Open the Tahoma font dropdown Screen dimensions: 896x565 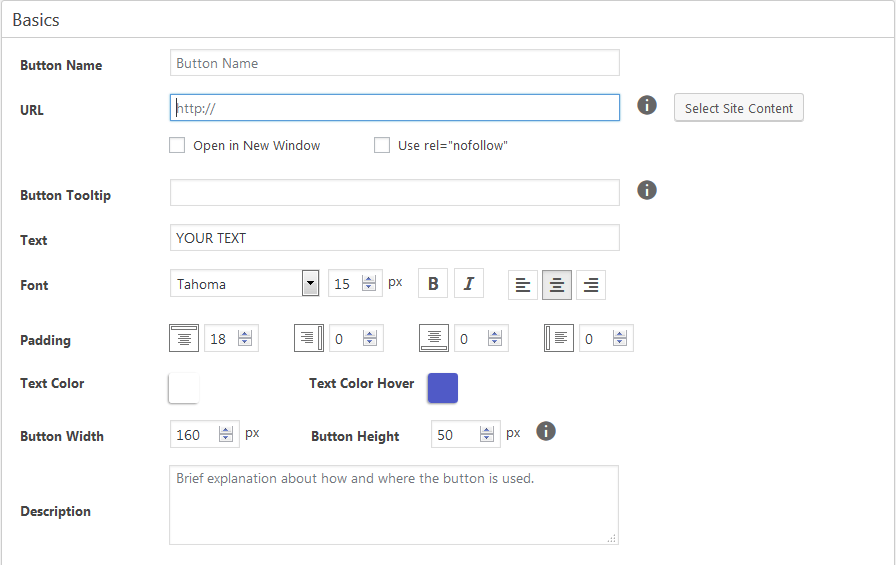click(x=310, y=284)
